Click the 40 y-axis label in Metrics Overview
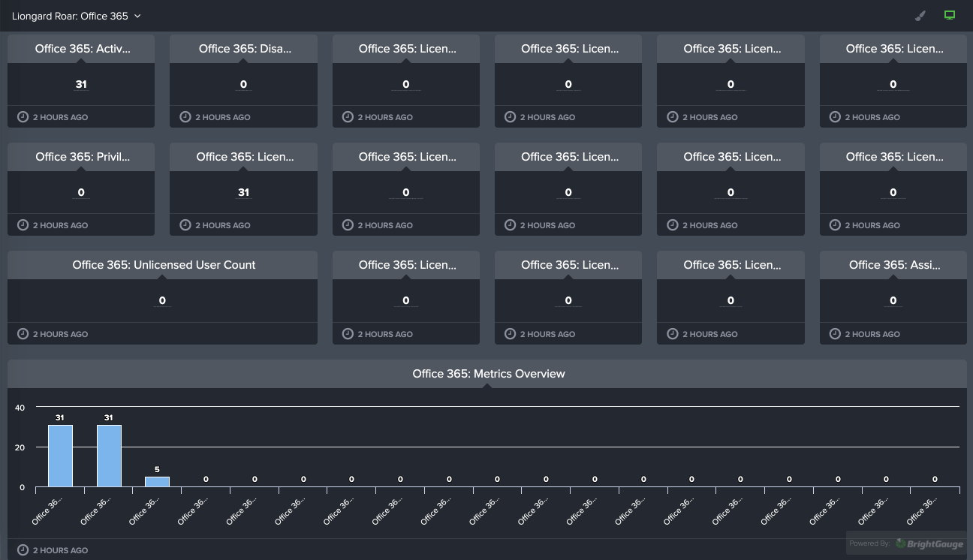The height and width of the screenshot is (560, 973). pyautogui.click(x=20, y=408)
